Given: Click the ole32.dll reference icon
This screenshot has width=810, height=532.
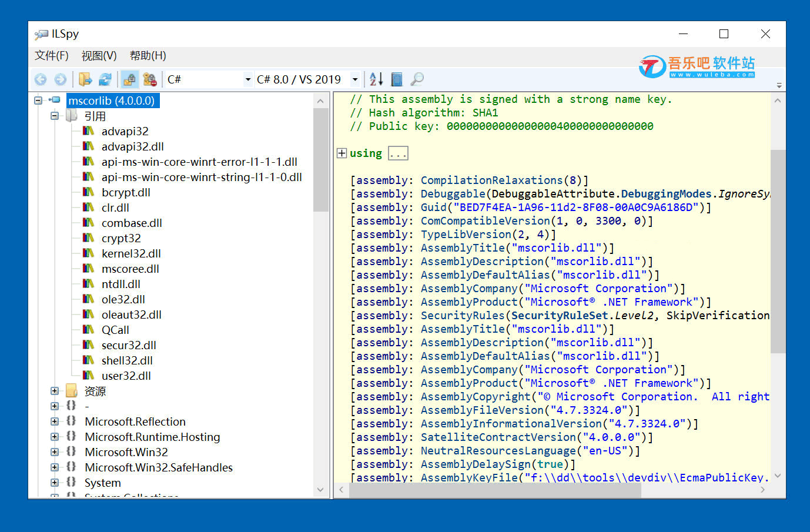Looking at the screenshot, I should pyautogui.click(x=88, y=299).
